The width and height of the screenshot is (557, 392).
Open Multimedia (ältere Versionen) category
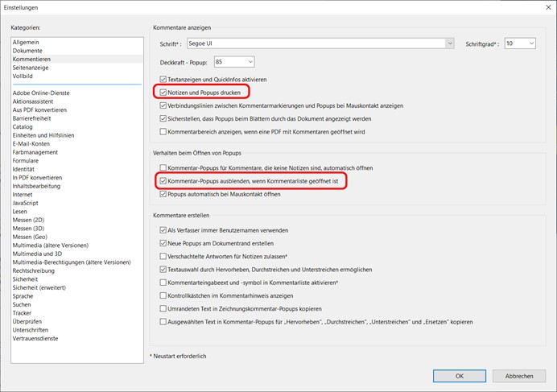click(51, 246)
